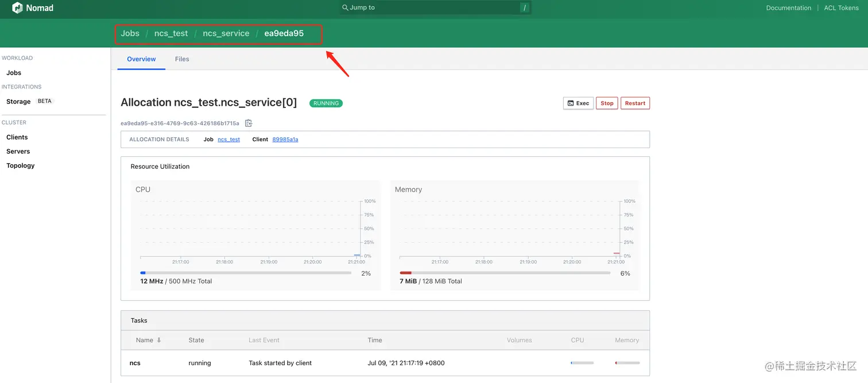Screen dimensions: 868x383
Task: Click the Time column header
Action: pos(375,340)
